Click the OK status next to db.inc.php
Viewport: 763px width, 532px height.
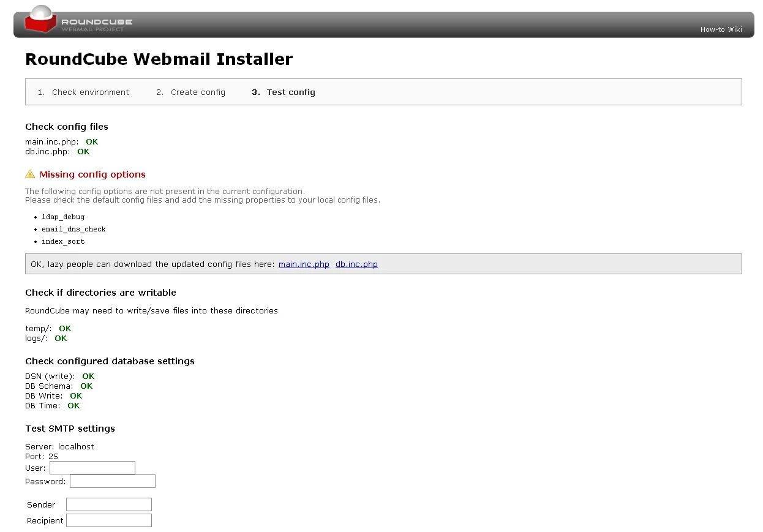tap(83, 152)
